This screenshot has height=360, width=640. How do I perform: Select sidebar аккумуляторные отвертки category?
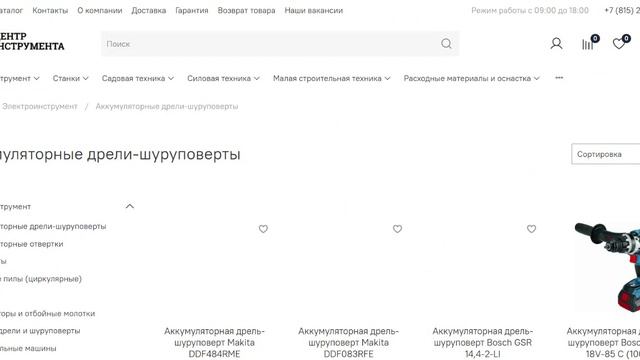31,244
